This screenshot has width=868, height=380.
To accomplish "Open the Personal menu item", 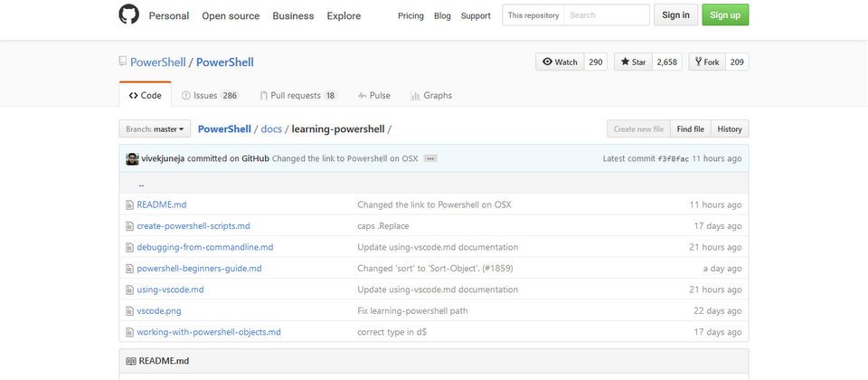I will (x=169, y=16).
